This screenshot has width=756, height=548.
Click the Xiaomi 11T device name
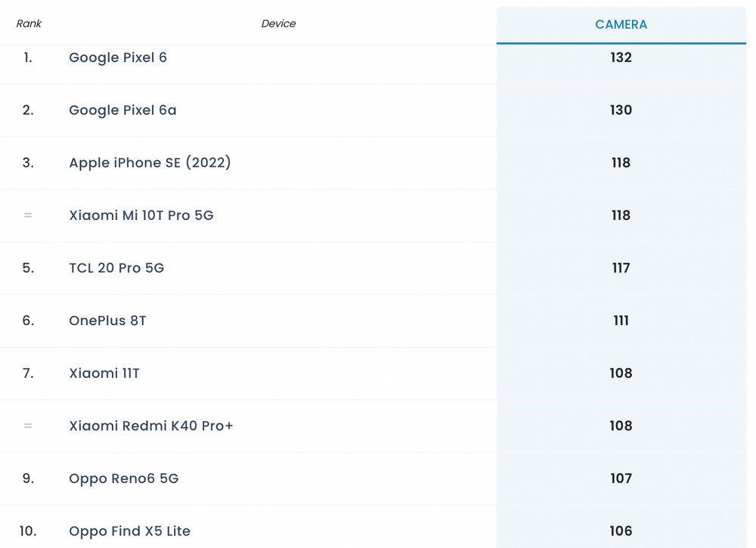[104, 373]
